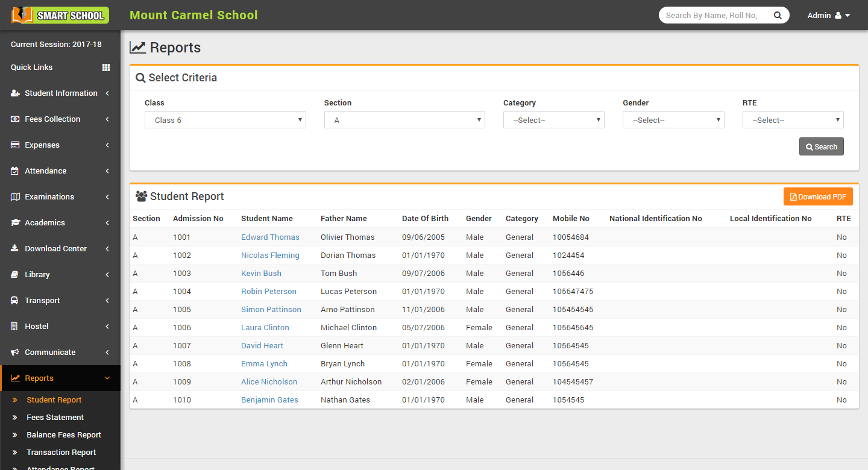
Task: Click the Download PDF button
Action: (x=817, y=196)
